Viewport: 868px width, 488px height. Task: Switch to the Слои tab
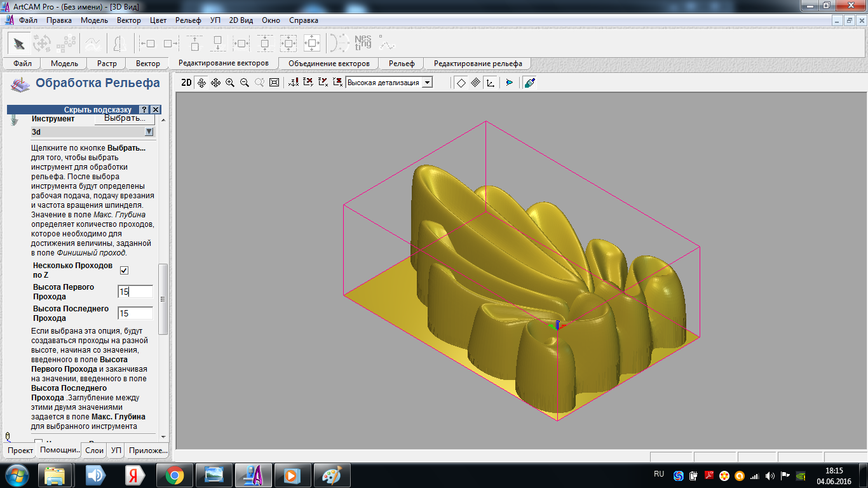[94, 451]
